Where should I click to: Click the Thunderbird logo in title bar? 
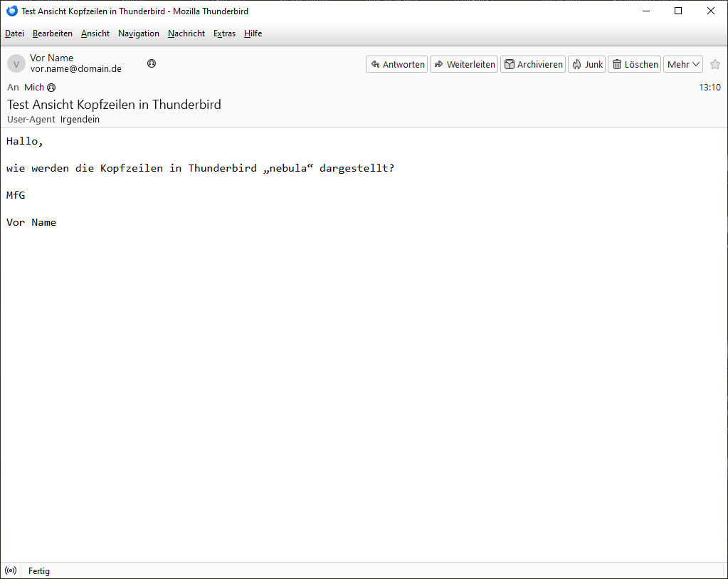click(x=12, y=11)
